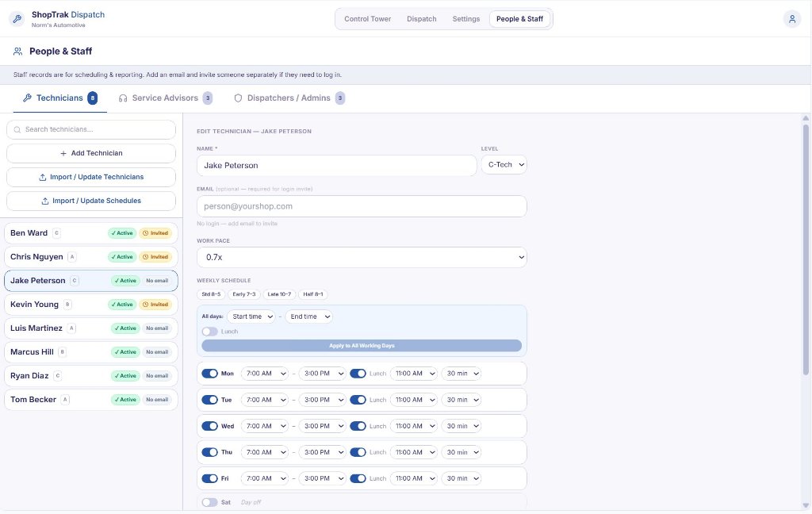Click Add Technician button
This screenshot has width=812, height=514.
91,153
